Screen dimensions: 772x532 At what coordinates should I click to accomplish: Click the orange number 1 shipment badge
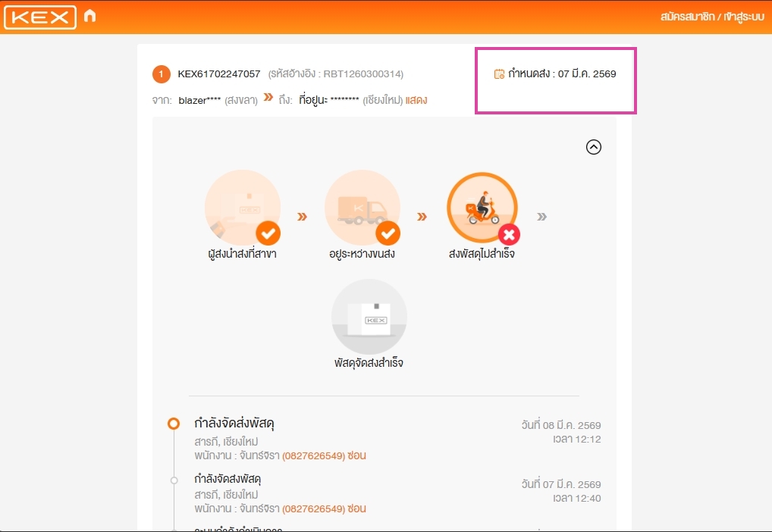coord(161,74)
